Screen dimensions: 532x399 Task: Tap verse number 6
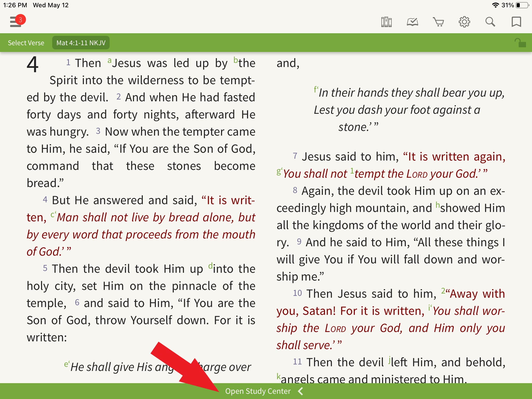coord(77,302)
